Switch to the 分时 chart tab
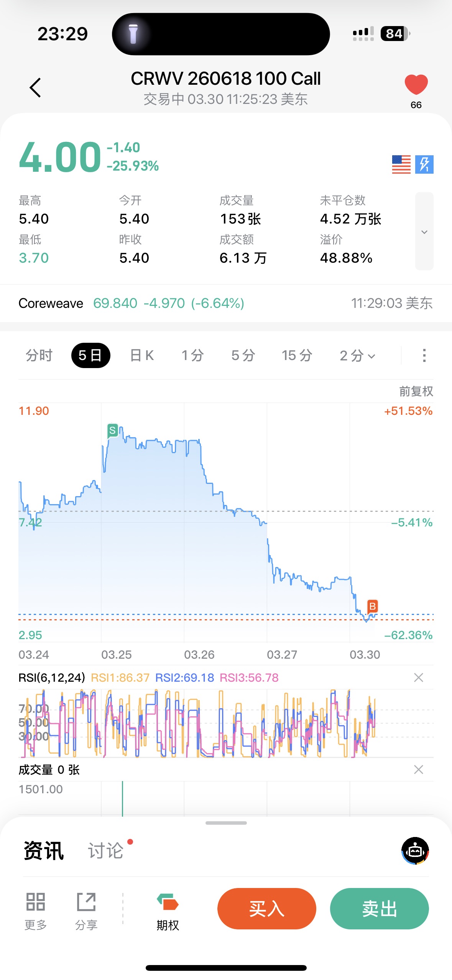Viewport: 452px width, 980px height. tap(39, 355)
